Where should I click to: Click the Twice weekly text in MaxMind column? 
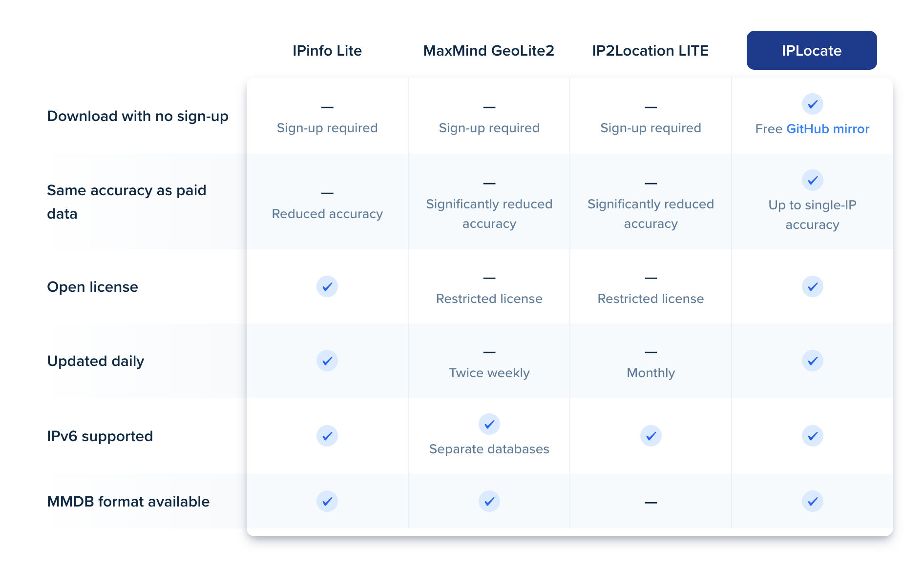[x=489, y=373]
